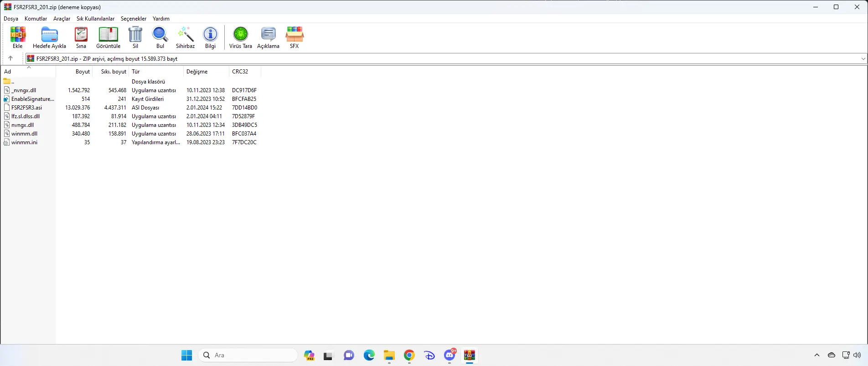This screenshot has width=868, height=366.
Task: Click date 19.08.2023 23:23
Action: (206, 142)
